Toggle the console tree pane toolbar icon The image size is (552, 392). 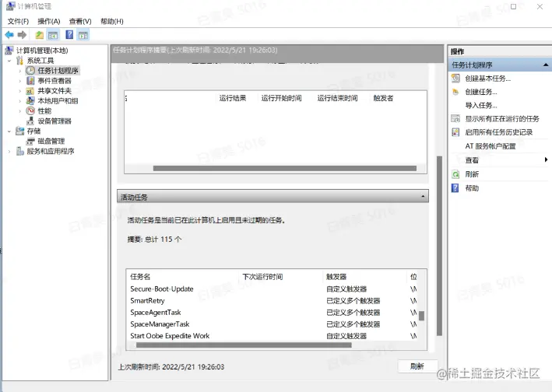tap(53, 35)
